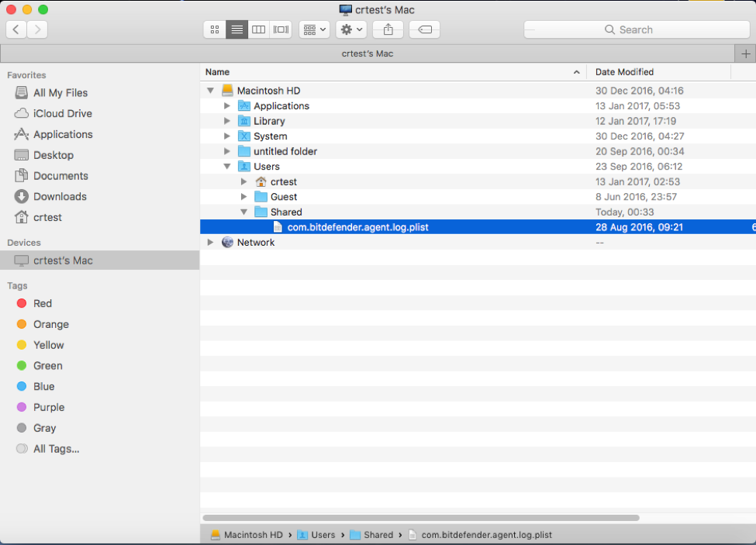The height and width of the screenshot is (545, 756).
Task: Filter by the Gray tag
Action: tap(44, 428)
